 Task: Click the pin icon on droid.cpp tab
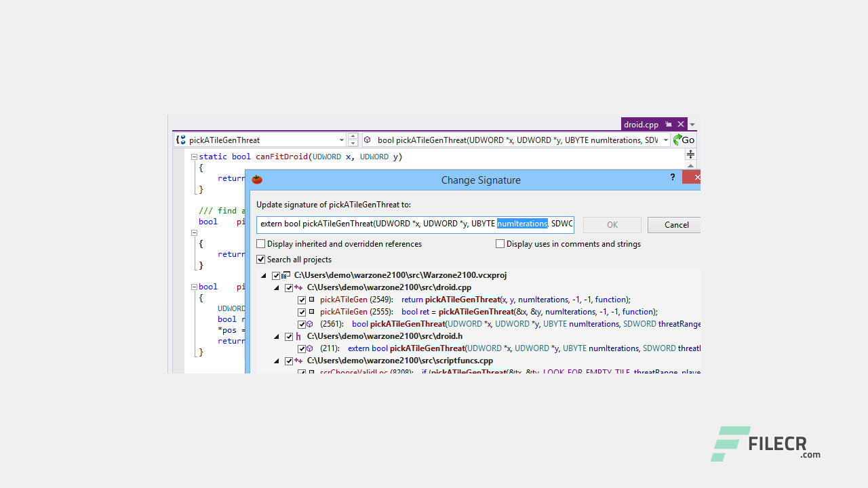coord(669,125)
